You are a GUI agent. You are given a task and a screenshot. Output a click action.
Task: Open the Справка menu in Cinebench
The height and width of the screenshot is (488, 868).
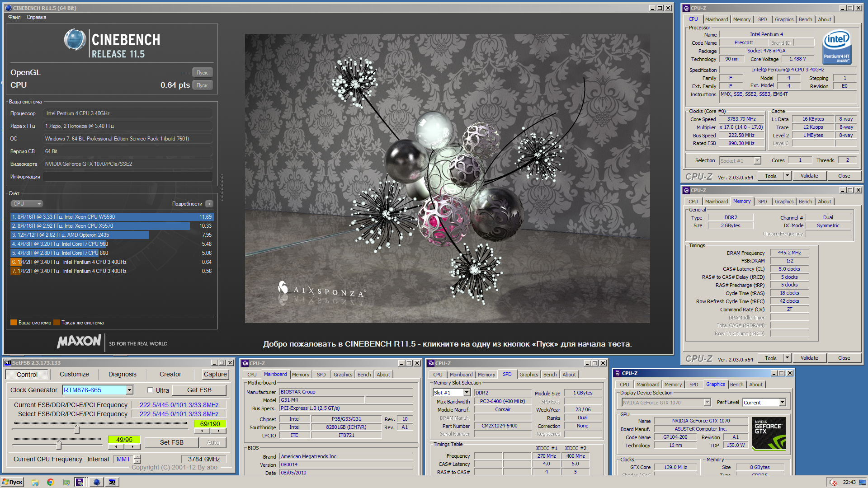click(36, 17)
